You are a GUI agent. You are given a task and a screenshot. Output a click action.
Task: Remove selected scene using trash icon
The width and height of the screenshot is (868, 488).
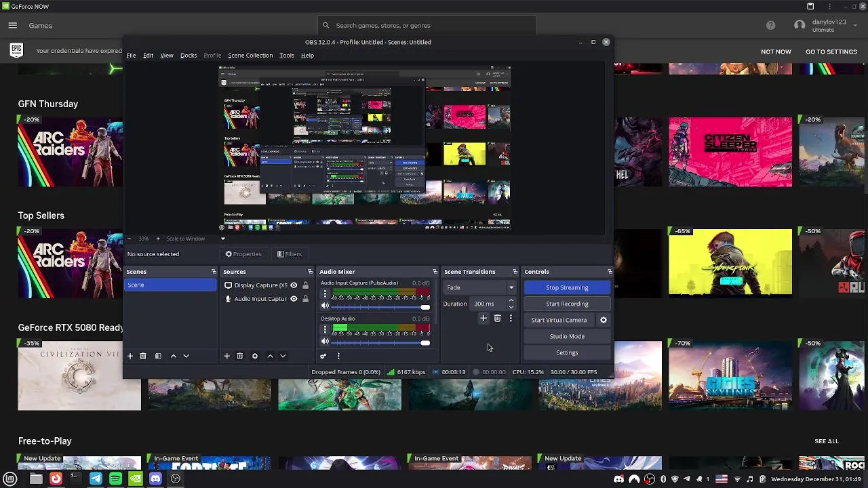pos(143,356)
